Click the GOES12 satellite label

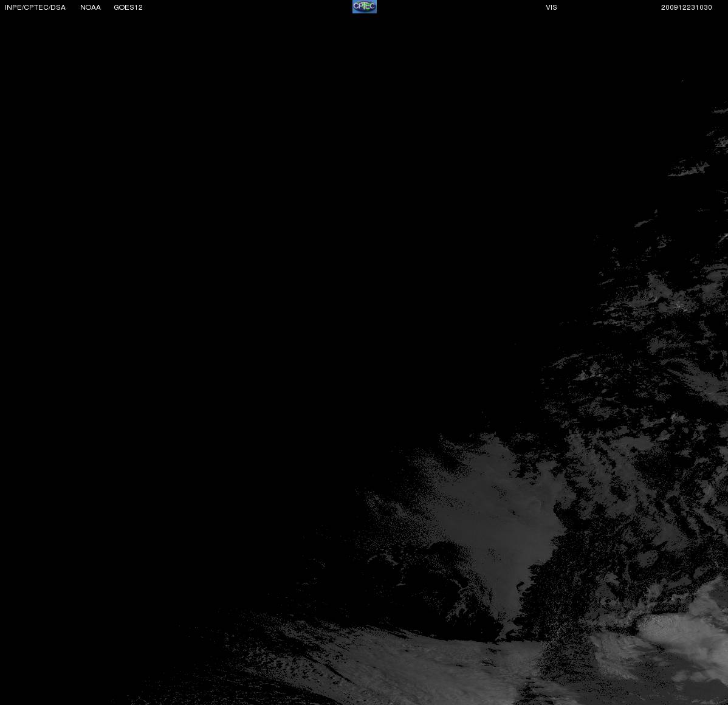tap(128, 7)
